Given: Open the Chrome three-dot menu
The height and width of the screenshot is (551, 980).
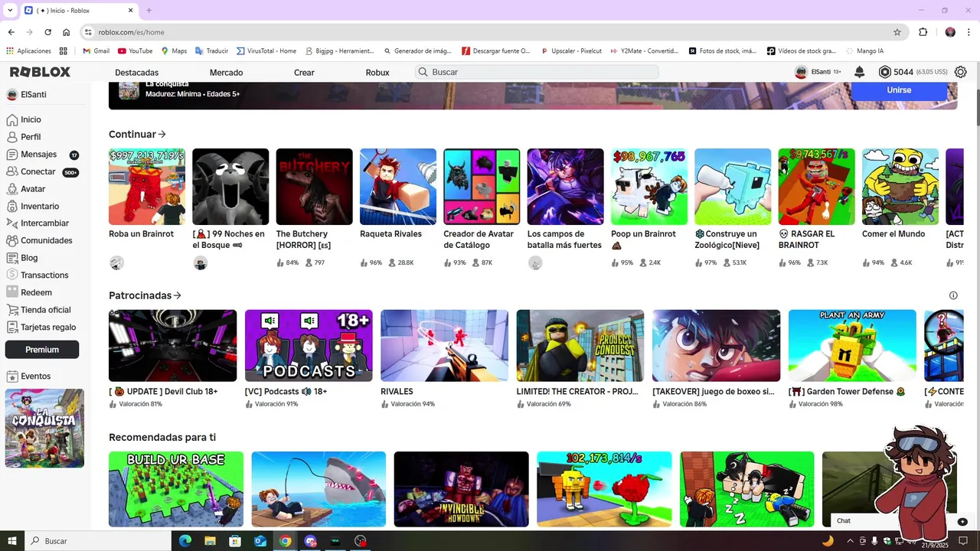Looking at the screenshot, I should point(969,32).
